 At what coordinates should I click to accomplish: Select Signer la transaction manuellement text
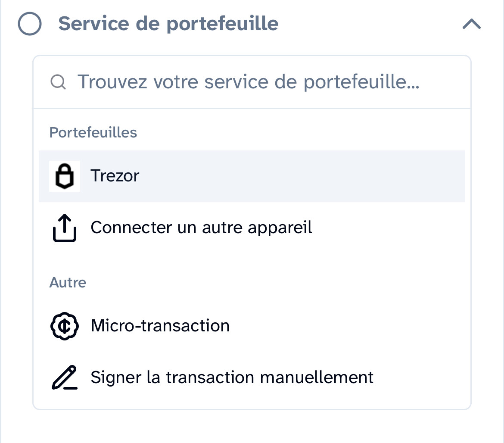(x=232, y=377)
